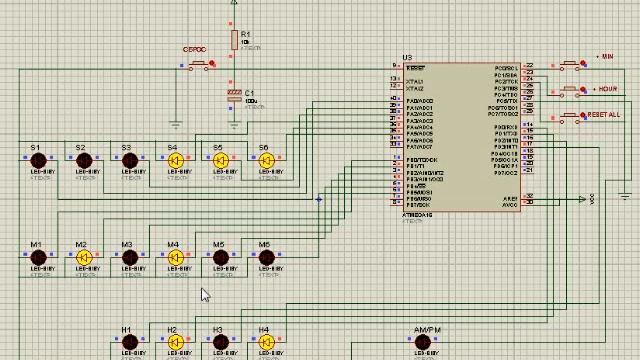Select the H1 LED component

[x=130, y=342]
